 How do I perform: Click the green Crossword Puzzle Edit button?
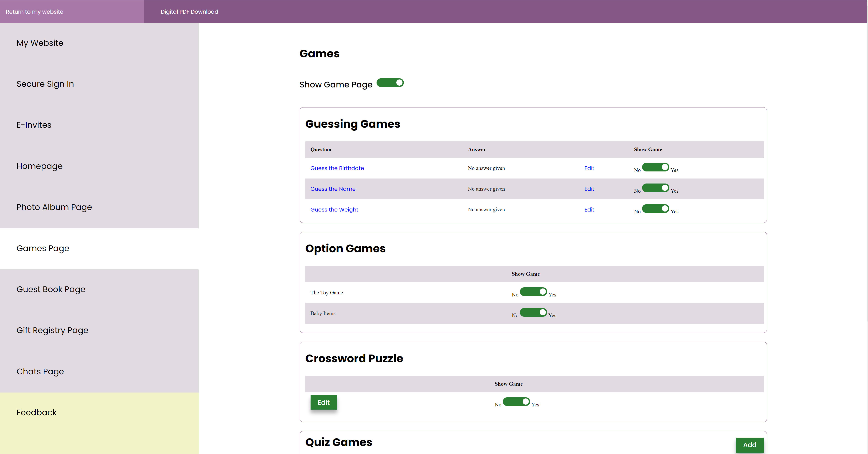pos(323,402)
